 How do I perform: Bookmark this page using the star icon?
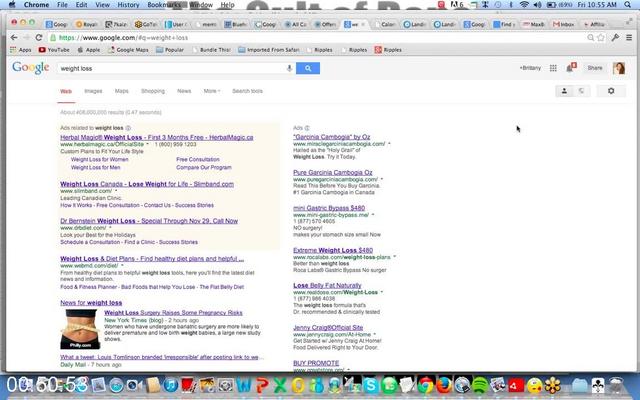click(x=601, y=38)
